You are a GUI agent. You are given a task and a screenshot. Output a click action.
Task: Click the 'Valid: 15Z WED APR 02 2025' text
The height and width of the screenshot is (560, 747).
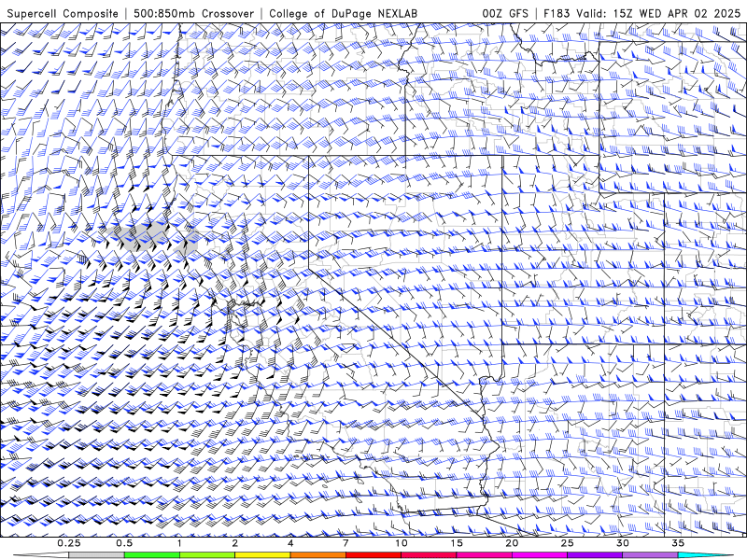(x=658, y=13)
